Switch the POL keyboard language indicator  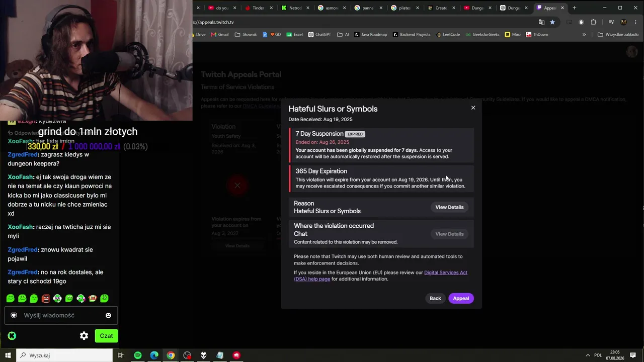[598, 355]
